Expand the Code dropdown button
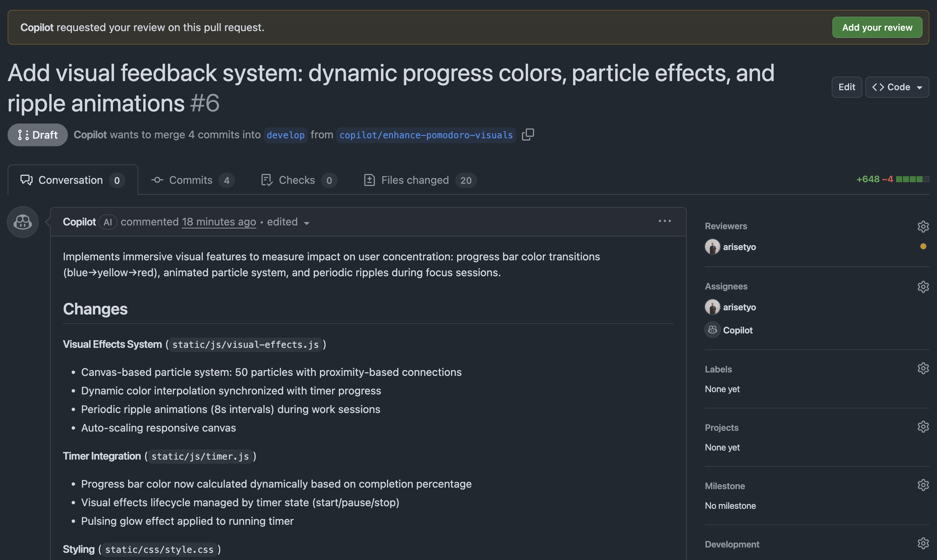 (x=897, y=87)
